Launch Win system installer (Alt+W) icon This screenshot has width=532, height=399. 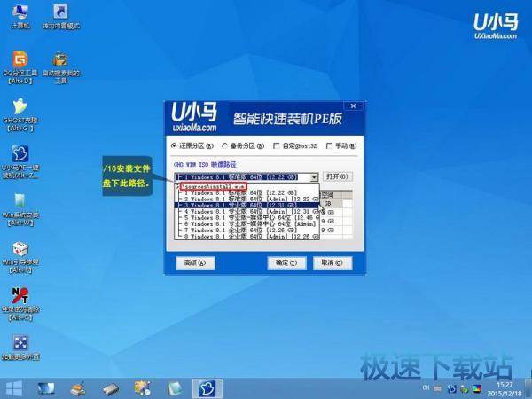click(20, 209)
